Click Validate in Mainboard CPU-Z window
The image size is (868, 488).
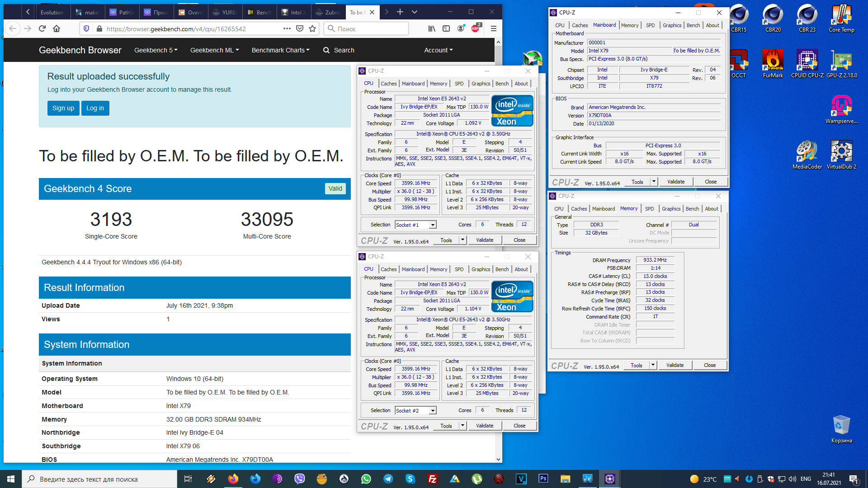[676, 182]
